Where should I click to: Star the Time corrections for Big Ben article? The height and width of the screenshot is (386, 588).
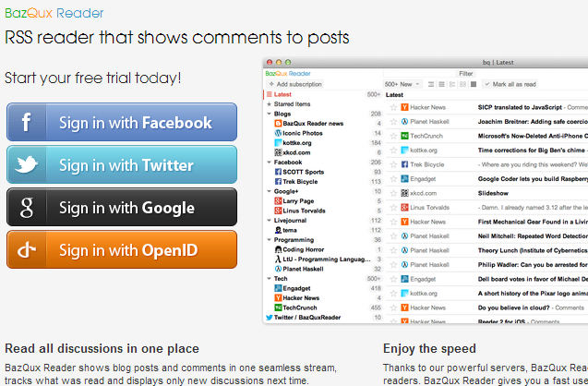coord(393,151)
